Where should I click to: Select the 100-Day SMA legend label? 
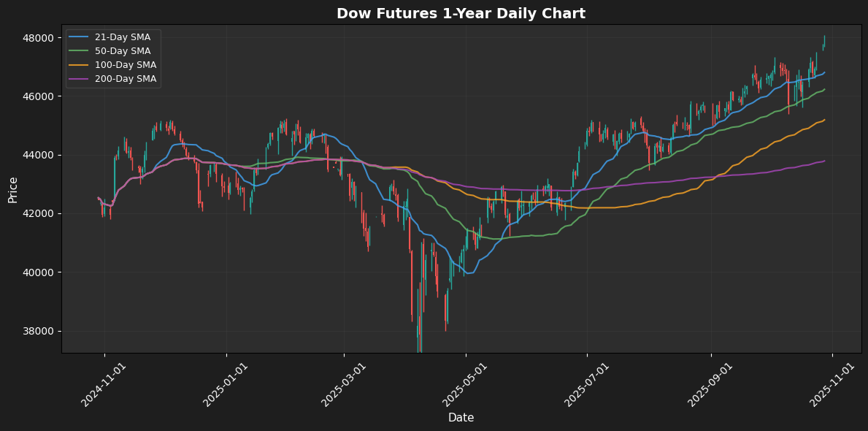click(x=126, y=65)
